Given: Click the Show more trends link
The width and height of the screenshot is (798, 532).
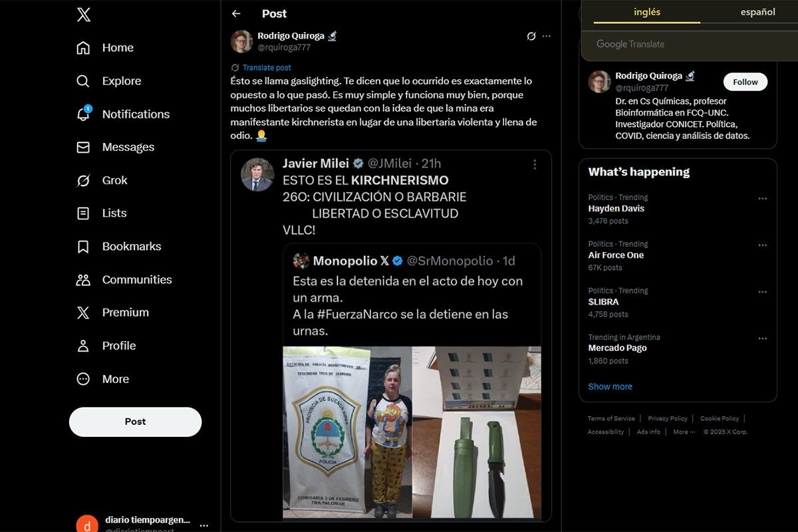Looking at the screenshot, I should tap(610, 386).
